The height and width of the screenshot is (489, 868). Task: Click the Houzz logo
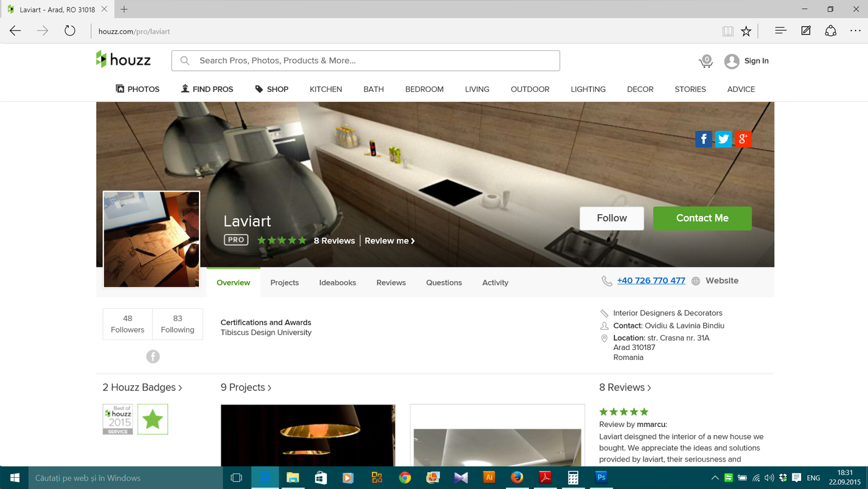tap(123, 60)
